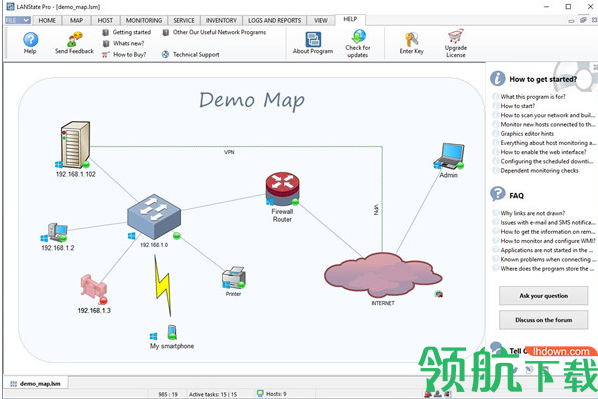Select the Admin laptop icon

(x=450, y=156)
